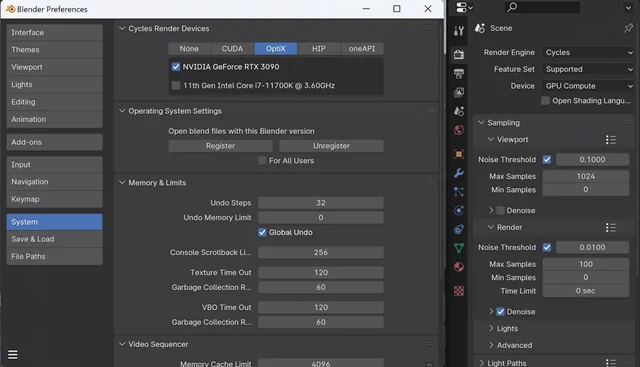Collapse the Sampling panel
This screenshot has height=367, width=640.
tap(481, 122)
